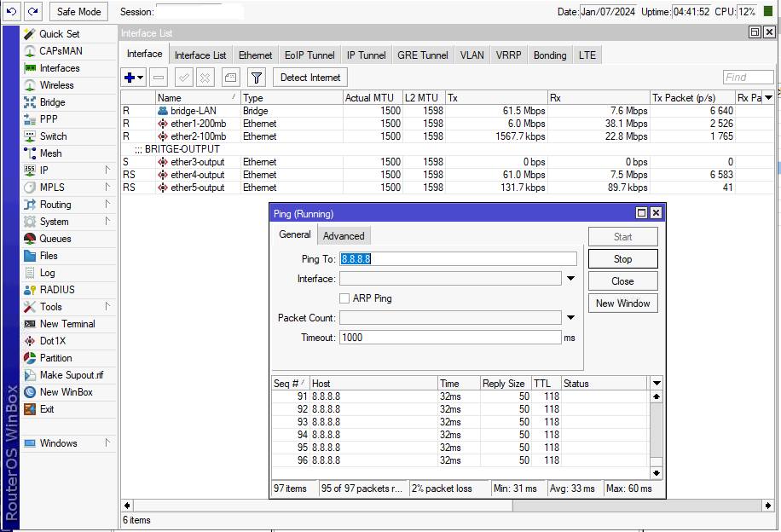
Task: Expand Packet Count dropdown arrow
Action: pos(570,317)
